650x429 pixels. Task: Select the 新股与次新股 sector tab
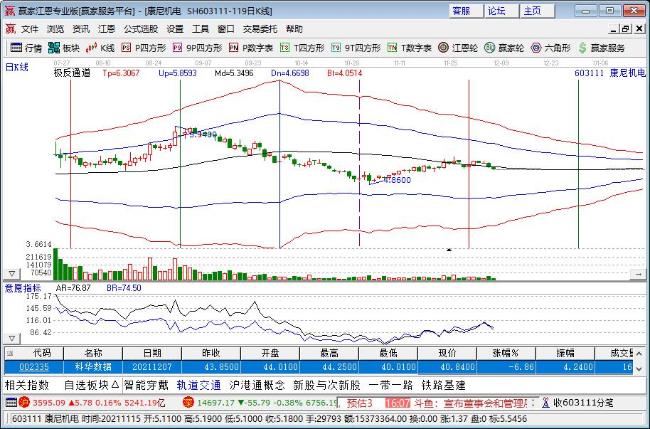point(327,385)
